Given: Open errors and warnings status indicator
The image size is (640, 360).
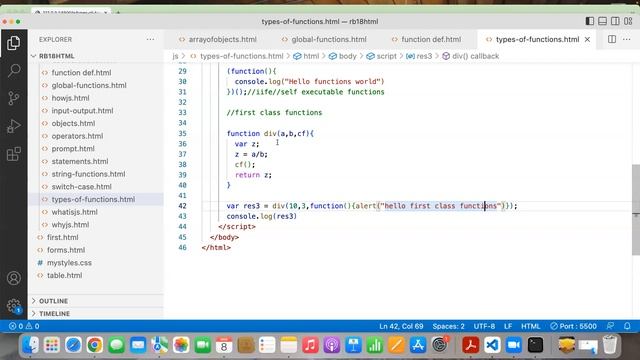Looking at the screenshot, I should pos(24,326).
